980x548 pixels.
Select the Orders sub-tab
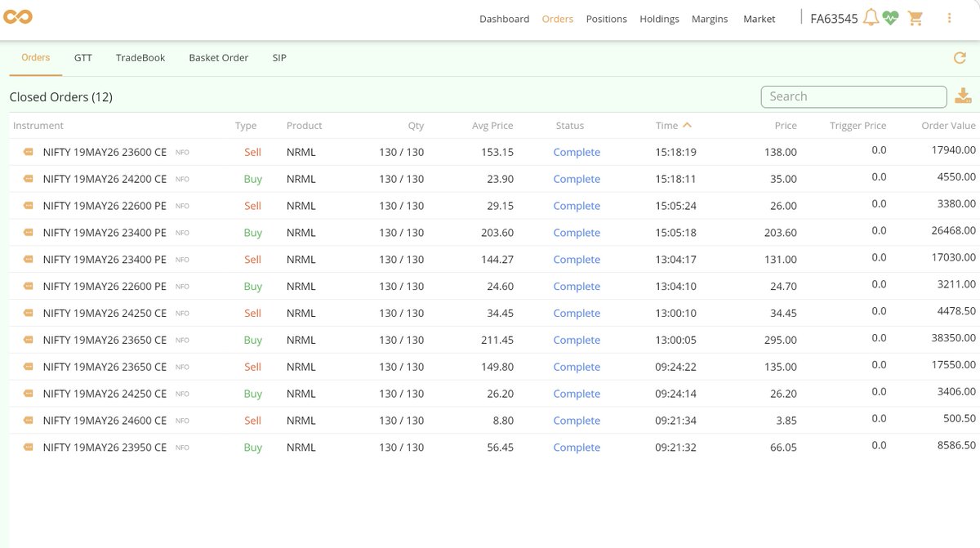tap(36, 58)
